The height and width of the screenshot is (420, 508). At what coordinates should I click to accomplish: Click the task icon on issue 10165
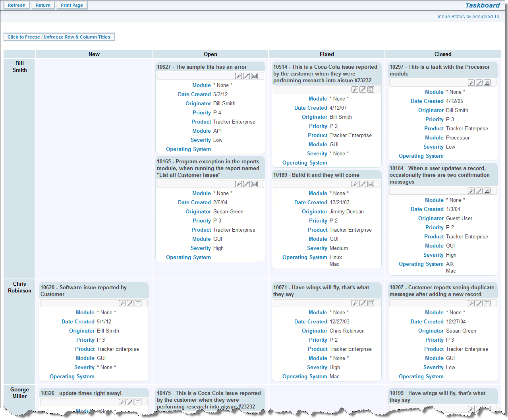[x=238, y=184]
